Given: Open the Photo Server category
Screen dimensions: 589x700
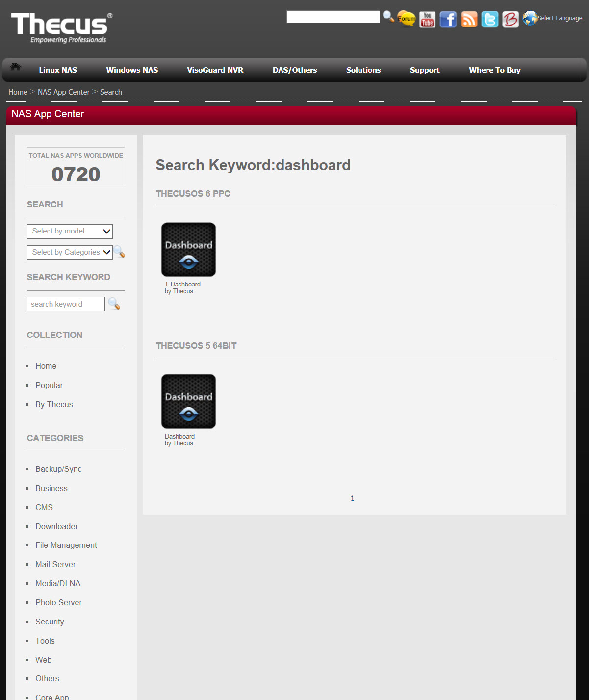Looking at the screenshot, I should tap(58, 602).
